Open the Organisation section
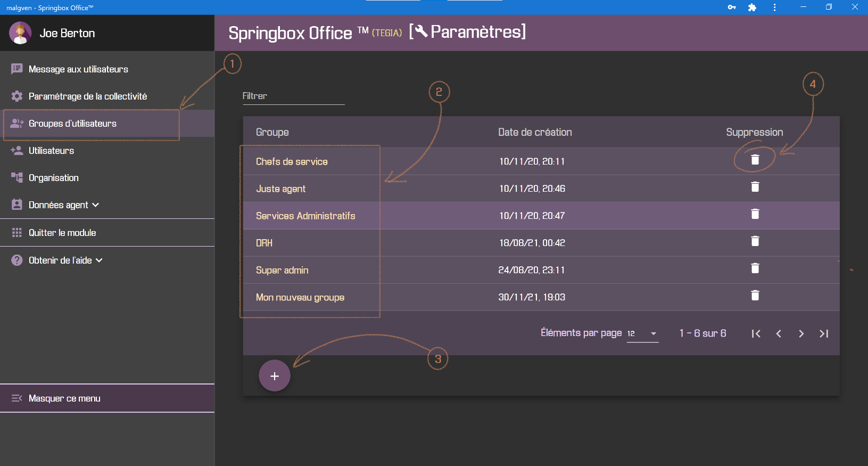This screenshot has height=466, width=868. click(107, 178)
